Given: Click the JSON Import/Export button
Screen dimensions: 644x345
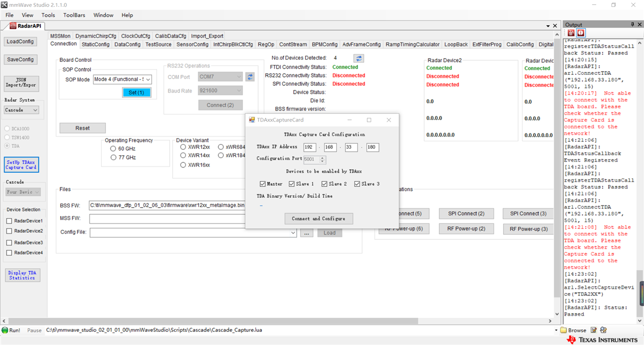Looking at the screenshot, I should [x=21, y=83].
